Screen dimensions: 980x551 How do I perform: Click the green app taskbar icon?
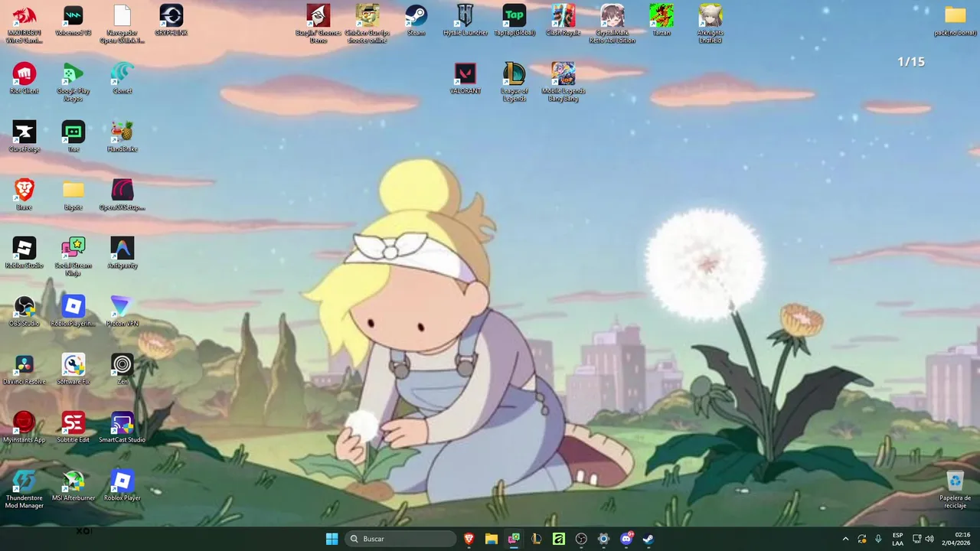[x=559, y=539]
